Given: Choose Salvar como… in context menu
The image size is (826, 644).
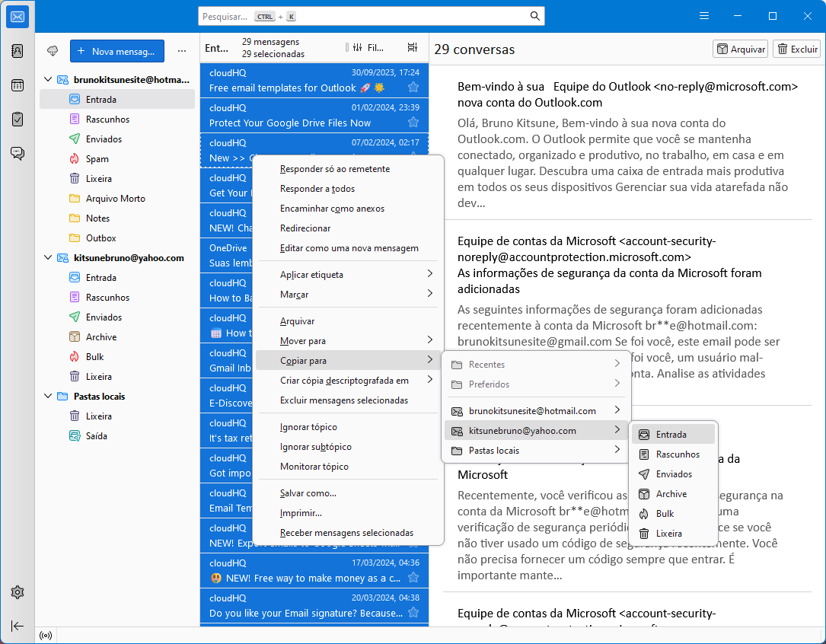Looking at the screenshot, I should pos(348,493).
